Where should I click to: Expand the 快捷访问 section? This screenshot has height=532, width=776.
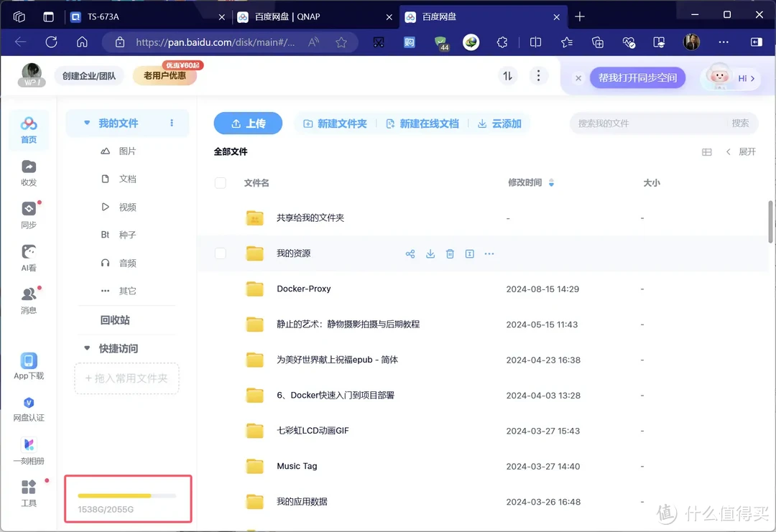[86, 348]
